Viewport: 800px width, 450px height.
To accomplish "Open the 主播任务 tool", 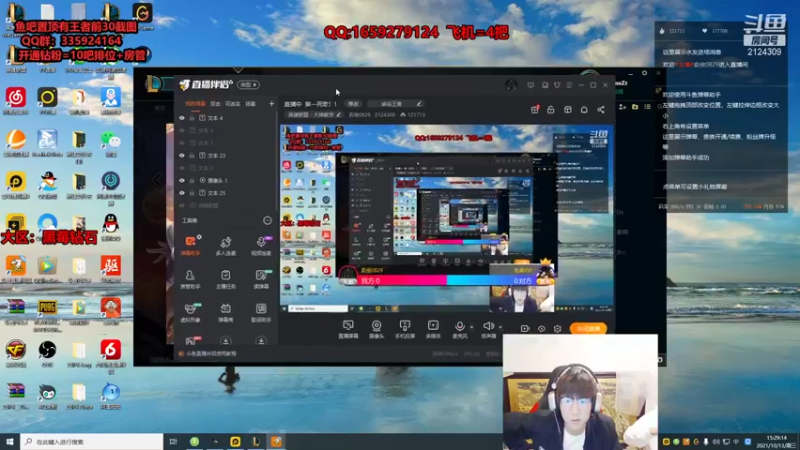I will tap(226, 279).
